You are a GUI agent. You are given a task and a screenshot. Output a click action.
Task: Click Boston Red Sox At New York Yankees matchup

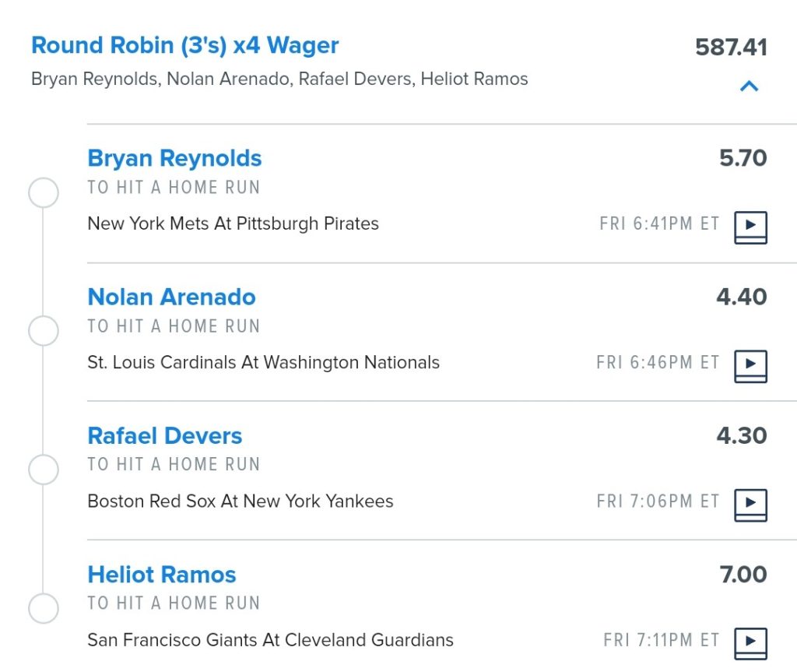[241, 501]
